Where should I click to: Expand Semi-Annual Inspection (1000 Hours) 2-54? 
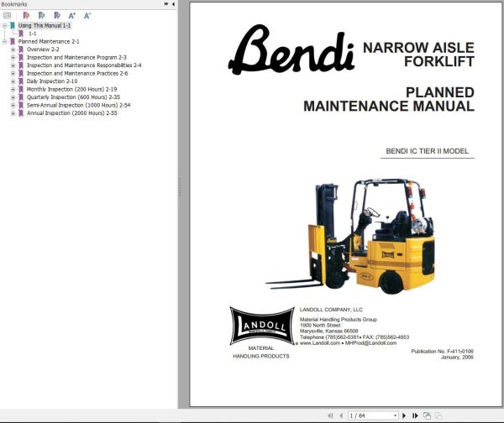(13, 106)
